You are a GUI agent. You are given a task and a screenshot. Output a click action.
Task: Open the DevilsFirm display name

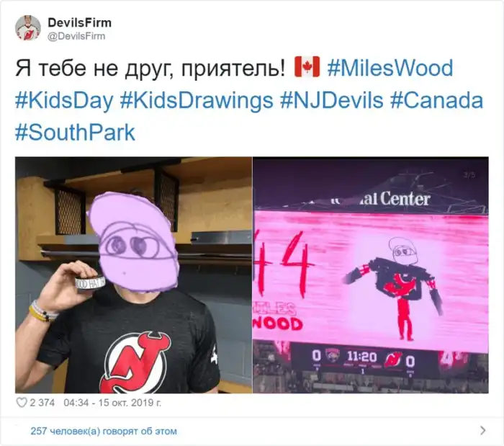point(80,22)
